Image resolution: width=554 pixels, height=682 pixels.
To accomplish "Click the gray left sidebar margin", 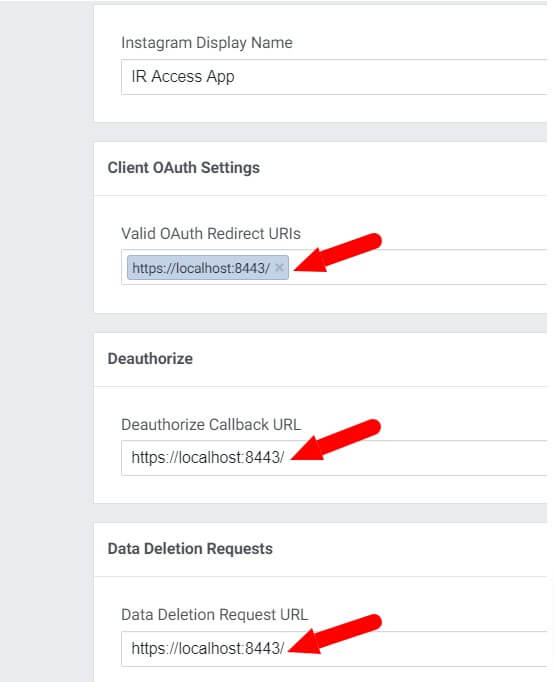I will pyautogui.click(x=46, y=341).
